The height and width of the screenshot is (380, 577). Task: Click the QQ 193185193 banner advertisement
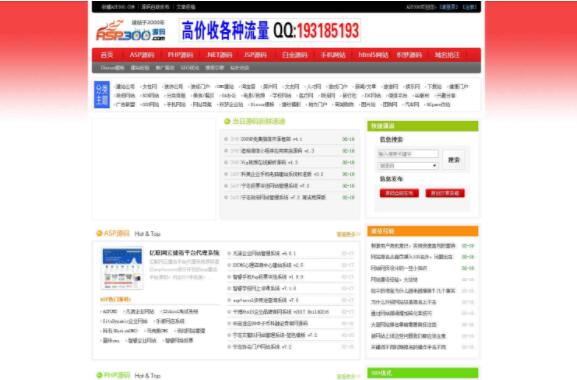click(270, 31)
